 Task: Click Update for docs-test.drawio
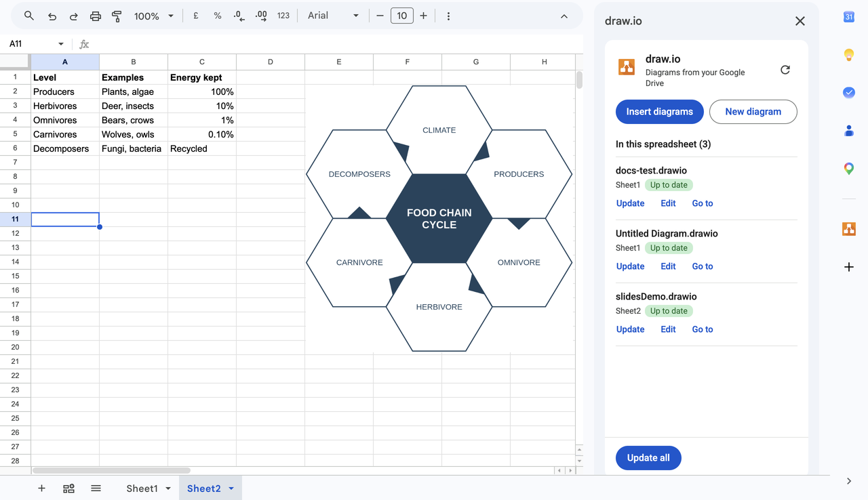(x=631, y=203)
